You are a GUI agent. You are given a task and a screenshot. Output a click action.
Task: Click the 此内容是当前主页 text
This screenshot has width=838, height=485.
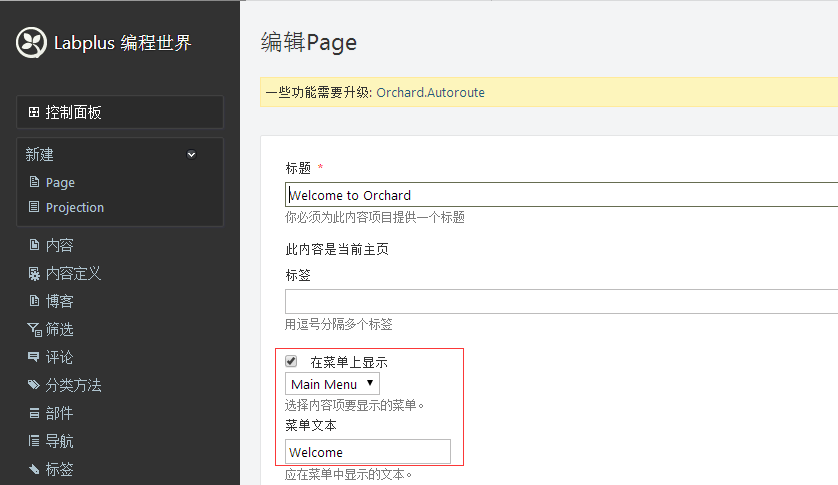(x=337, y=249)
